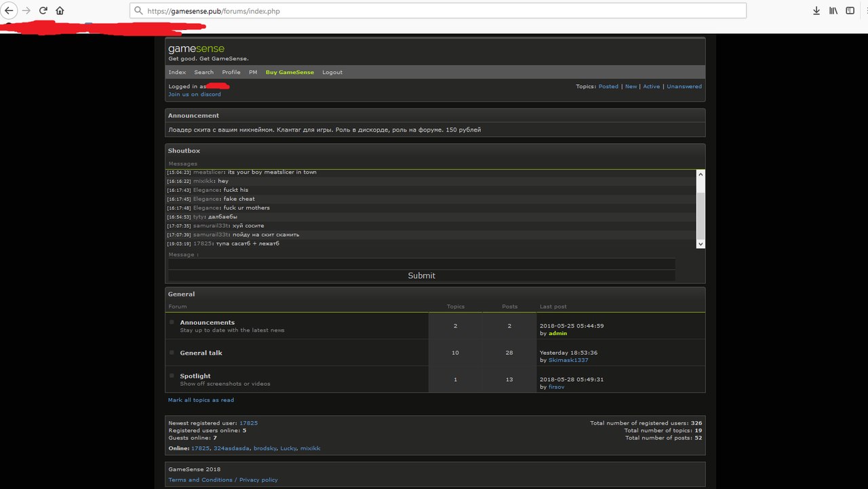Show Unanswered topics
Screen dimensions: 868x489
point(684,87)
